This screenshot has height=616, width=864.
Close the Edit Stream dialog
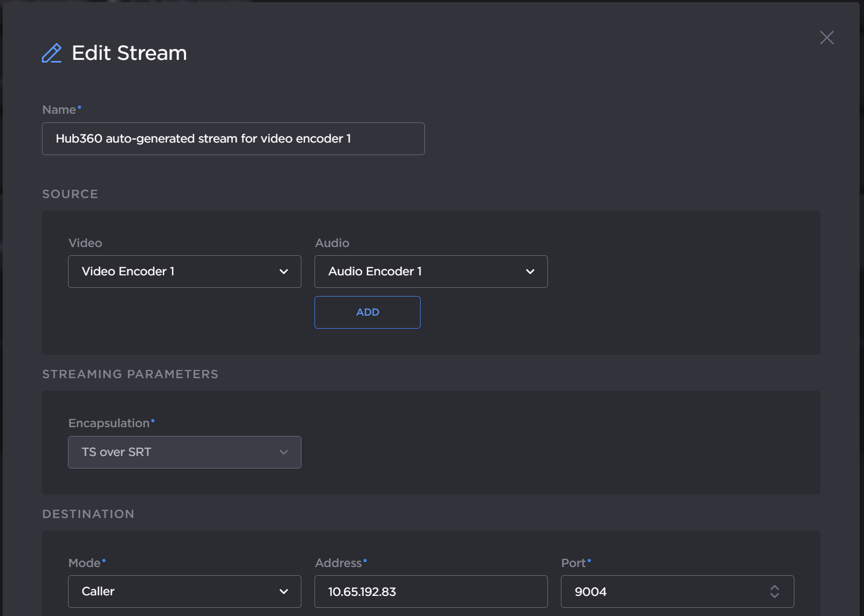click(826, 38)
